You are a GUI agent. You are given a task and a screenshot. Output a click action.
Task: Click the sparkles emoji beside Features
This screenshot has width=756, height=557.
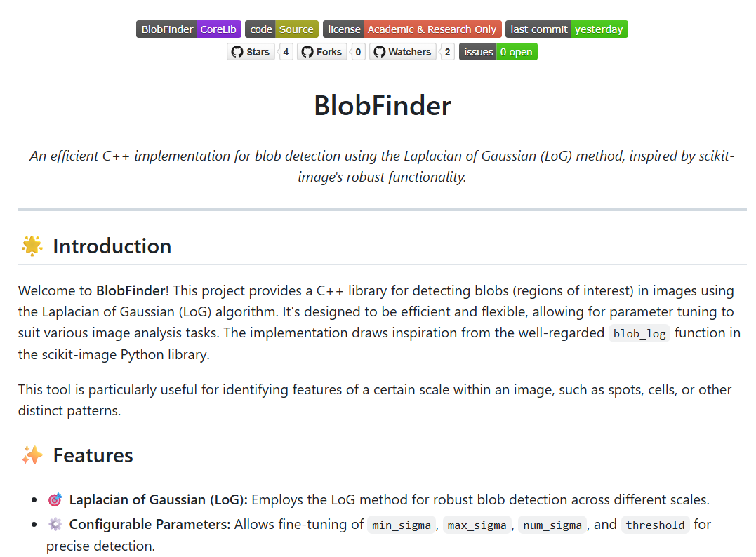pyautogui.click(x=32, y=455)
